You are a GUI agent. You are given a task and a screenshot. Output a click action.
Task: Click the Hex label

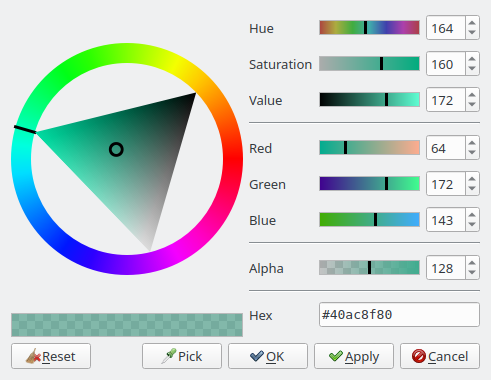click(x=261, y=316)
